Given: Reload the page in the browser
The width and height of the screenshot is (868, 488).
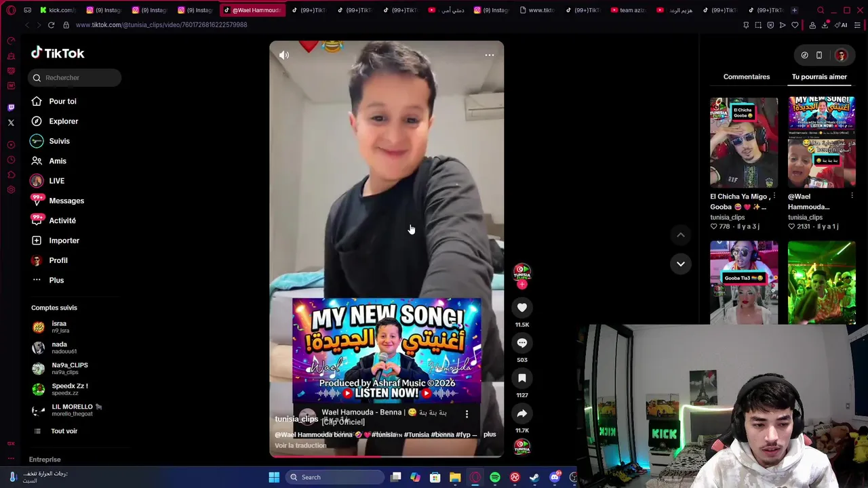Looking at the screenshot, I should [x=51, y=25].
